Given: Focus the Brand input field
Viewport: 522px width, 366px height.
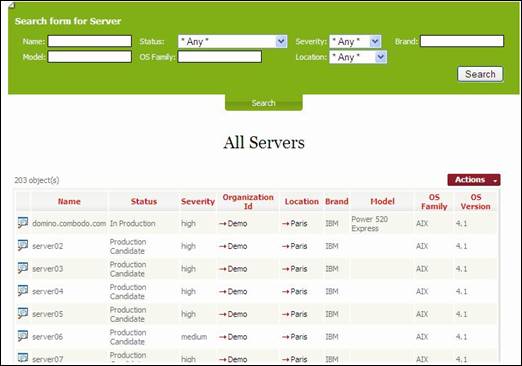Looking at the screenshot, I should (x=462, y=41).
